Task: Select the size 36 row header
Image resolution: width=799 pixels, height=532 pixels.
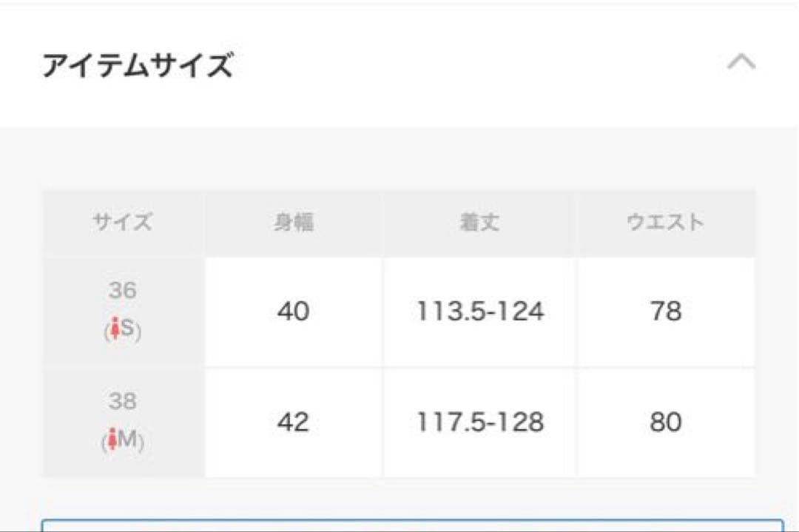Action: [x=123, y=312]
